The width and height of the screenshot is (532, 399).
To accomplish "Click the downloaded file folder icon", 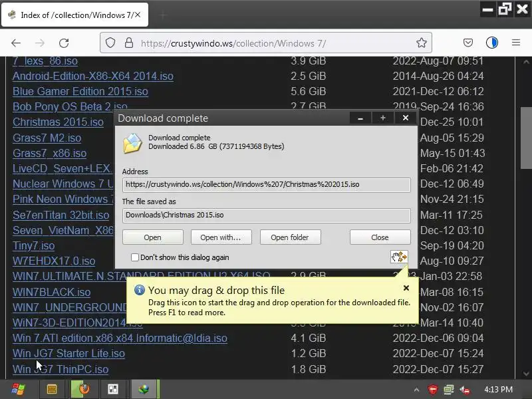I will click(x=132, y=143).
